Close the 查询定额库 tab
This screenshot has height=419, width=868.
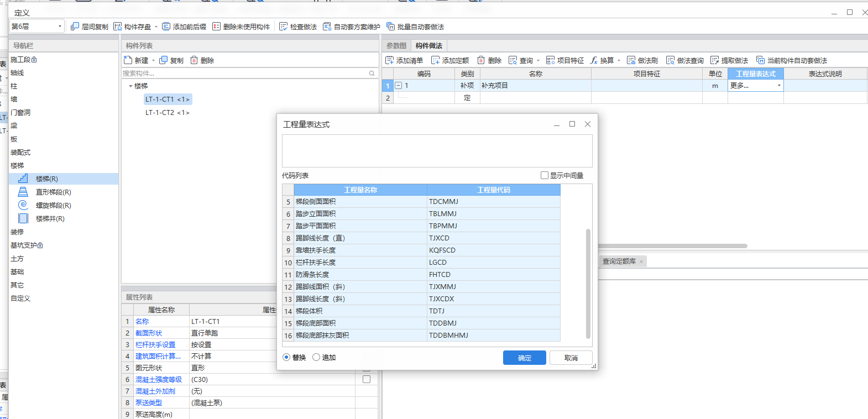pyautogui.click(x=641, y=261)
